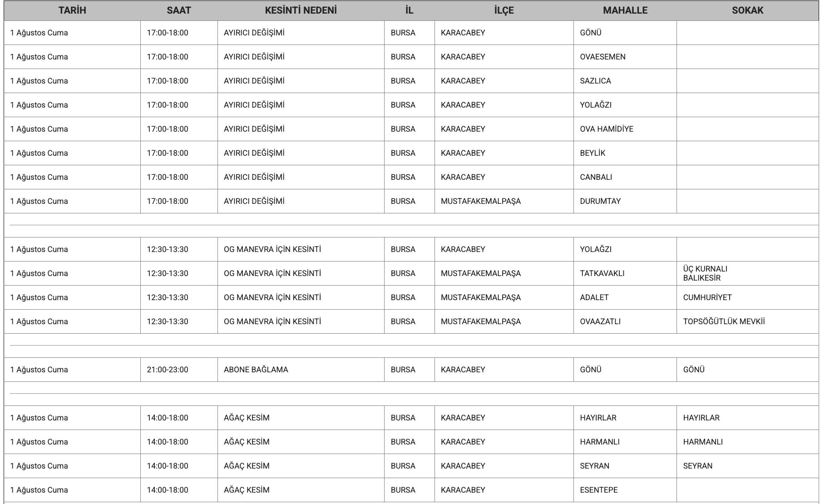Click the MAHALLE column header
Image resolution: width=820 pixels, height=504 pixels.
point(625,10)
